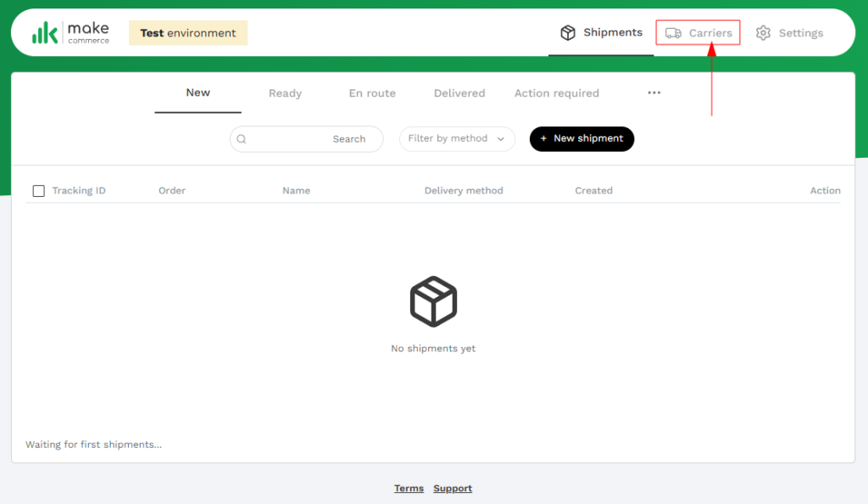This screenshot has height=504, width=868.
Task: Toggle the select-all shipments checkbox
Action: [38, 191]
